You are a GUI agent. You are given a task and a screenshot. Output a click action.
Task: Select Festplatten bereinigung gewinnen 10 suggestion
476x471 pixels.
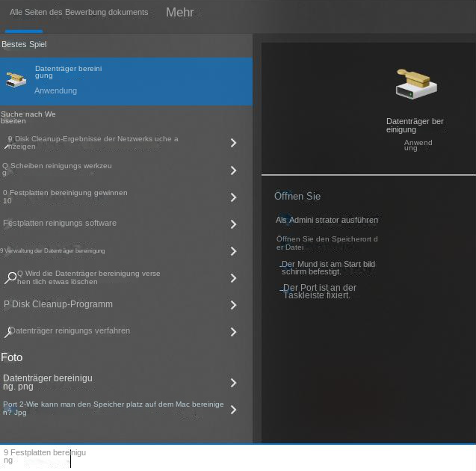coord(65,197)
